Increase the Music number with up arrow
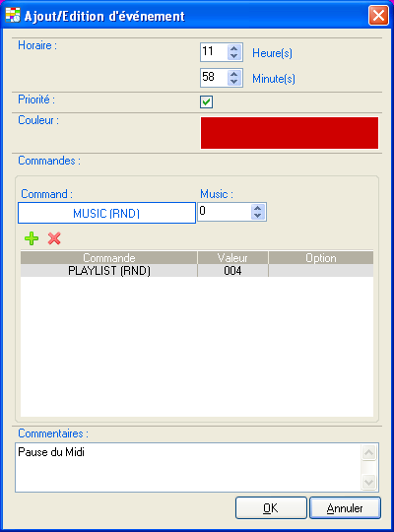This screenshot has height=532, width=394. (257, 208)
